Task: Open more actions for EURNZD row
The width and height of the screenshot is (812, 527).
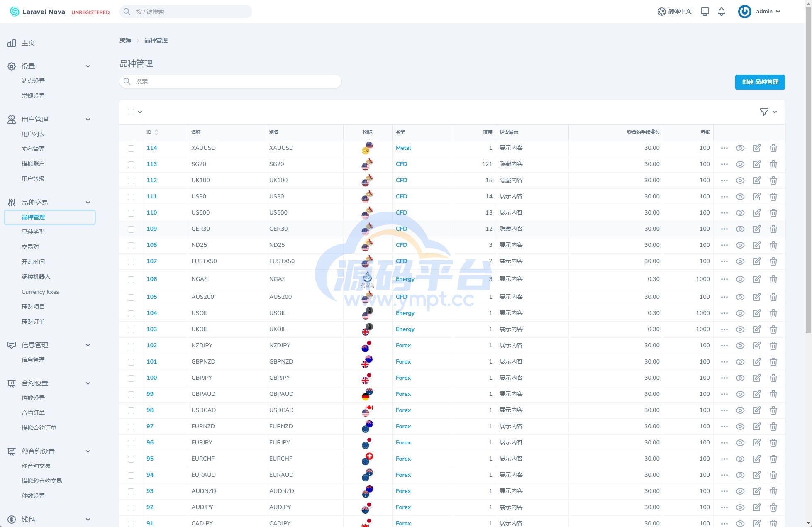Action: click(x=724, y=427)
